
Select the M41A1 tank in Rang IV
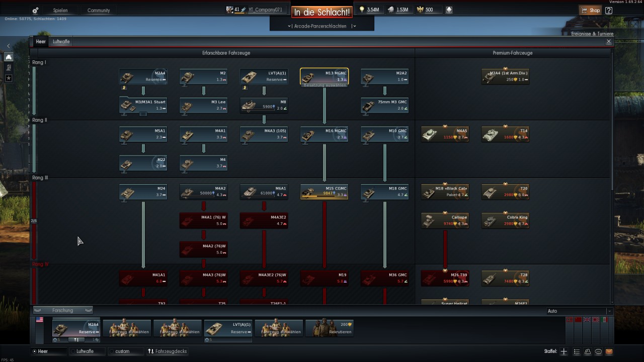point(143,278)
